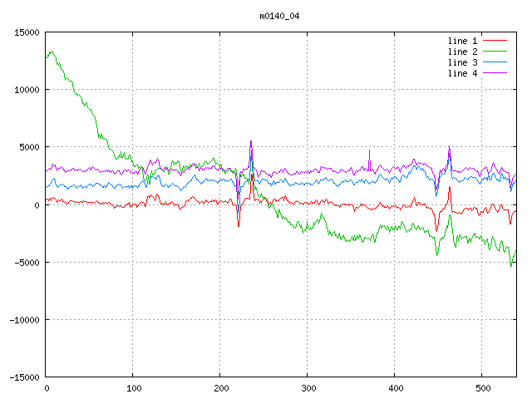Click the purple line sample in legend
The image size is (532, 399).
pyautogui.click(x=495, y=73)
